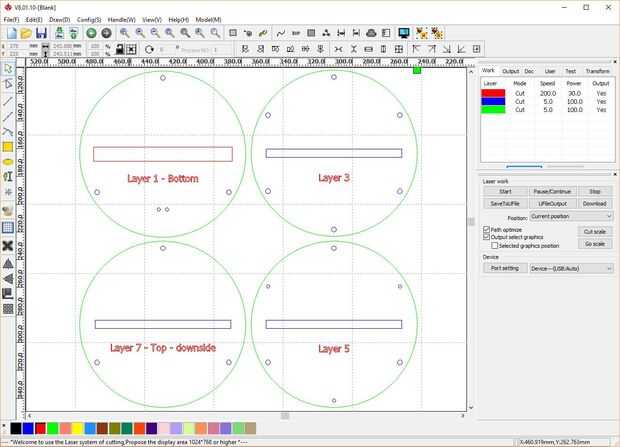Select the Text tool
This screenshot has height=447, width=620.
8,176
